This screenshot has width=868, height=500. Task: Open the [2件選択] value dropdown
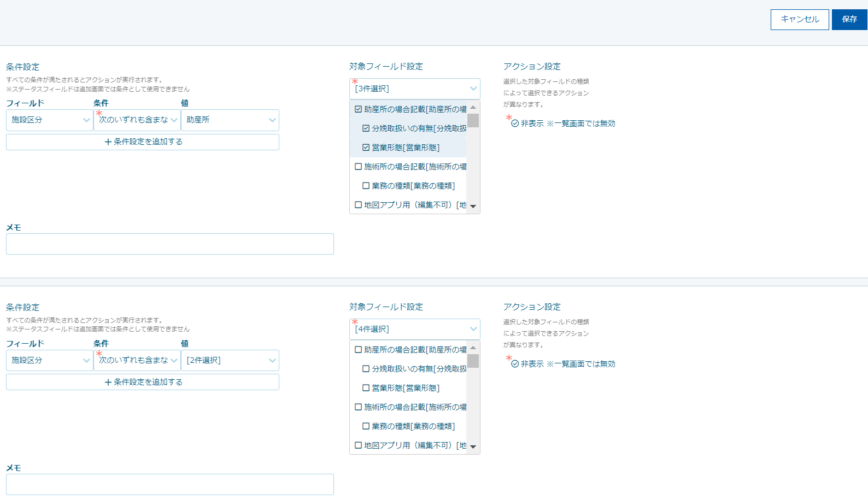coord(230,361)
